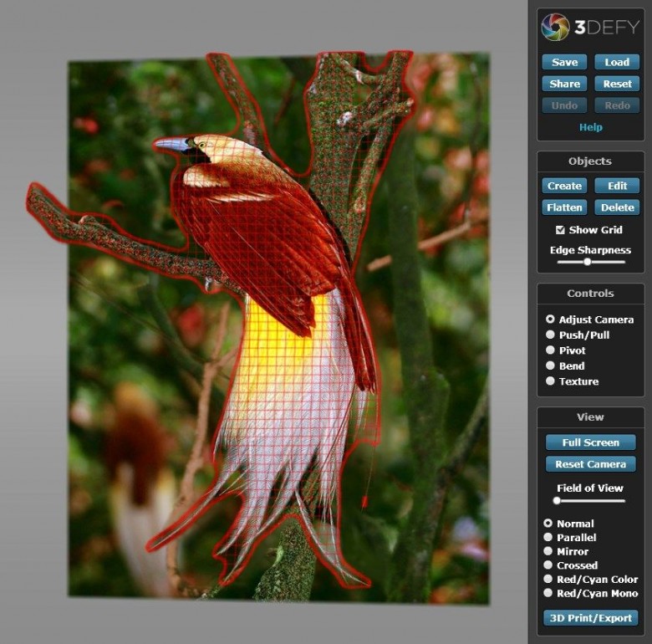
Task: Click the Redo button
Action: [617, 105]
